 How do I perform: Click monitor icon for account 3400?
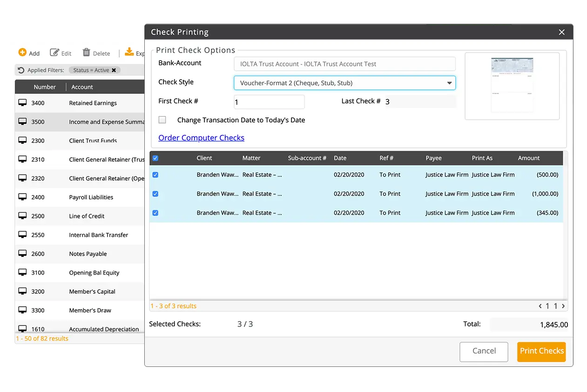pyautogui.click(x=22, y=103)
